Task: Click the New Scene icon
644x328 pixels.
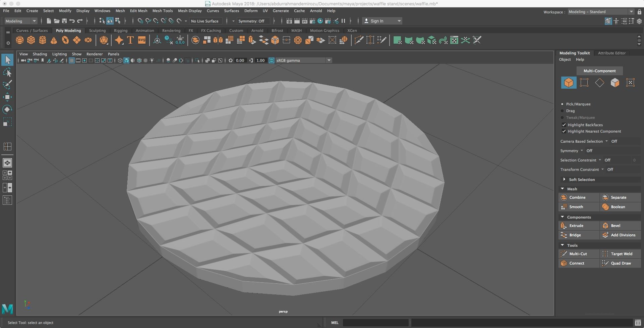Action: coord(49,21)
